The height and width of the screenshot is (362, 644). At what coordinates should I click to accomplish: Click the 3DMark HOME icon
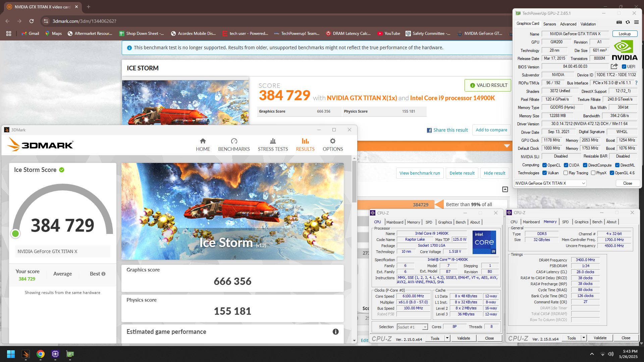pos(203,141)
